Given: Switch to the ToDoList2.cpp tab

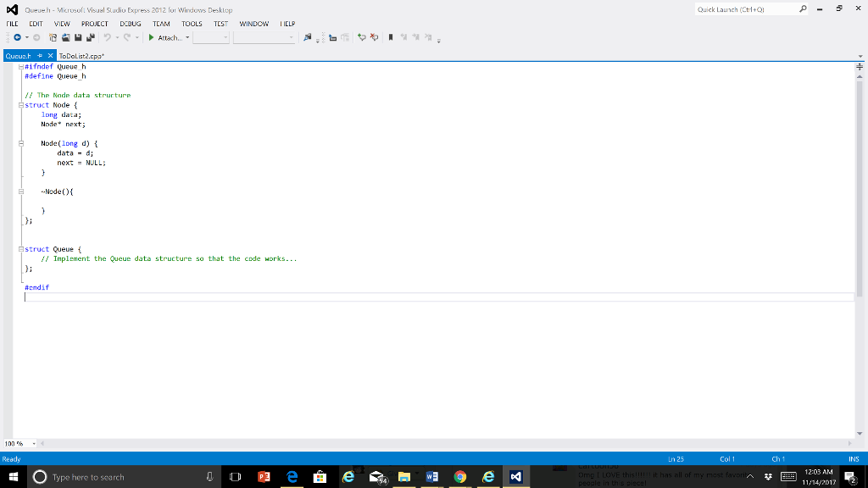Looking at the screenshot, I should (x=81, y=54).
